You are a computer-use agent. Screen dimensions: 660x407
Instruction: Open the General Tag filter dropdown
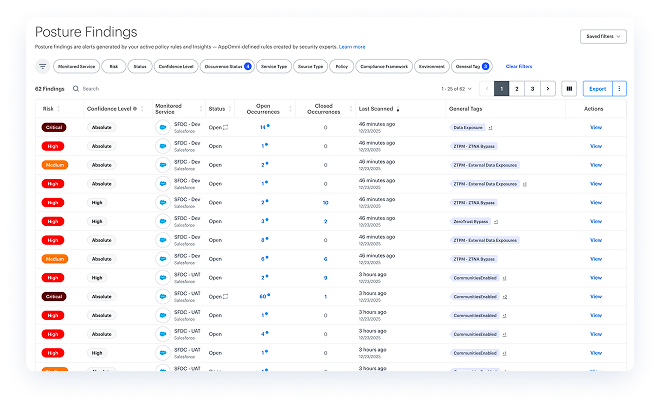471,66
